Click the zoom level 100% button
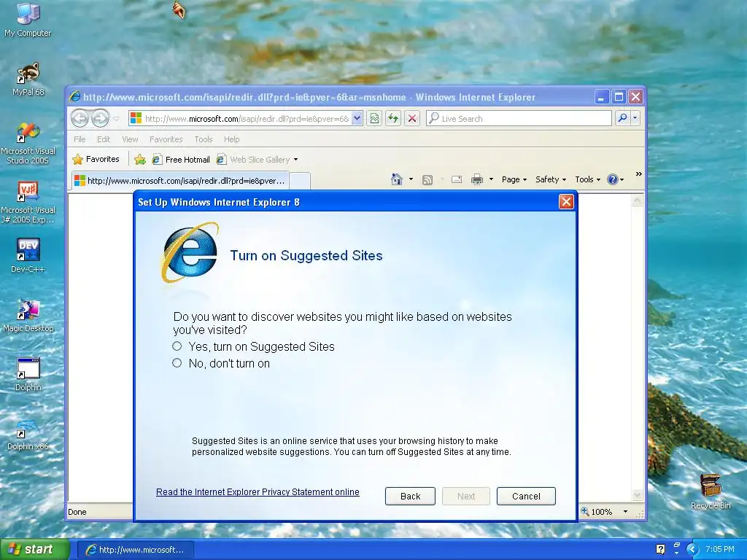Viewport: 747px width, 560px height. (x=597, y=512)
